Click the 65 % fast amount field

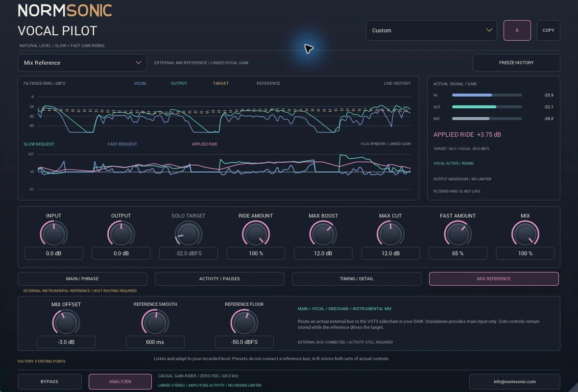458,253
